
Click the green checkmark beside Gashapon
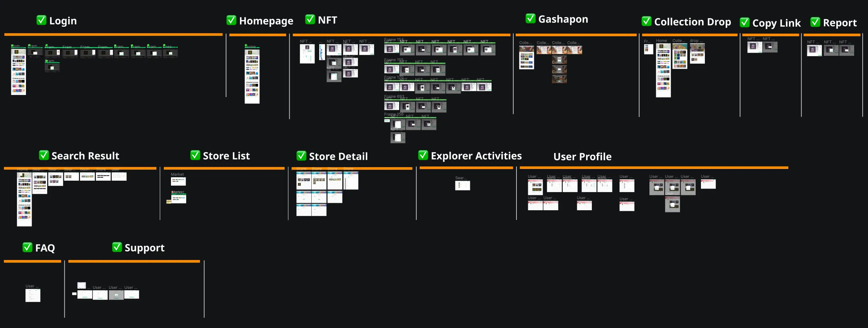pyautogui.click(x=530, y=19)
